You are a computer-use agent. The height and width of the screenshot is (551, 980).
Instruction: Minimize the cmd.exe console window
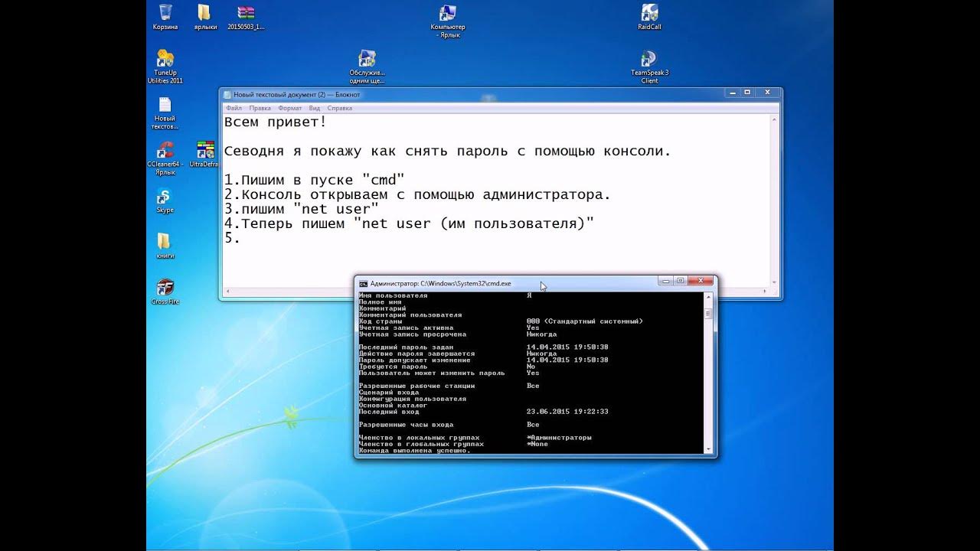tap(665, 281)
